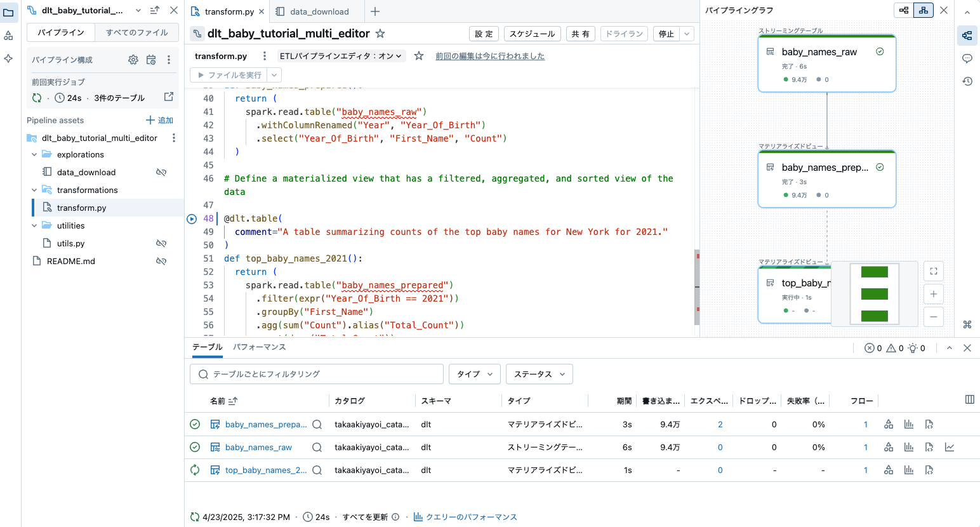Click the lineage icon for baby_names_raw row
The image size is (980, 527).
tap(888, 447)
